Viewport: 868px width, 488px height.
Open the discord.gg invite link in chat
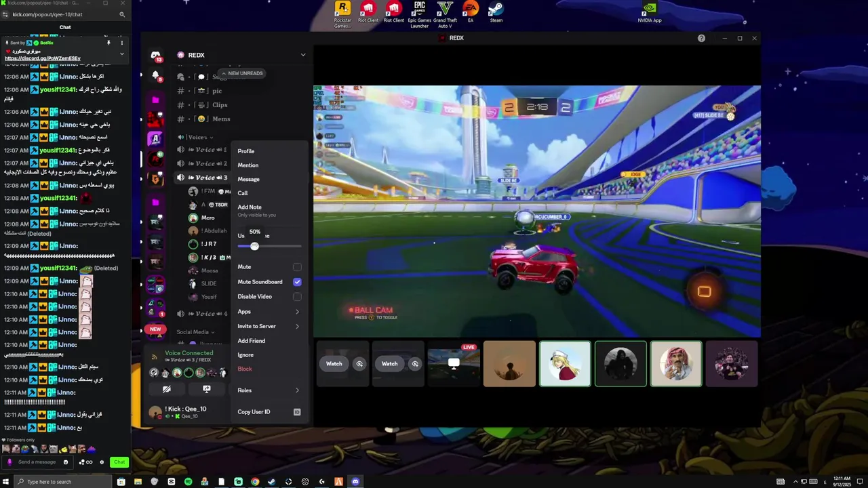tap(43, 59)
